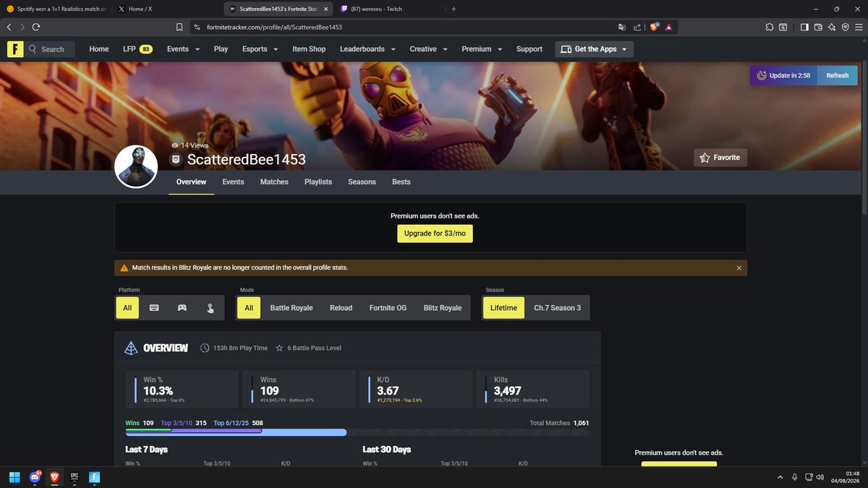The width and height of the screenshot is (868, 488).
Task: Expand the Creative dropdown
Action: pos(428,49)
